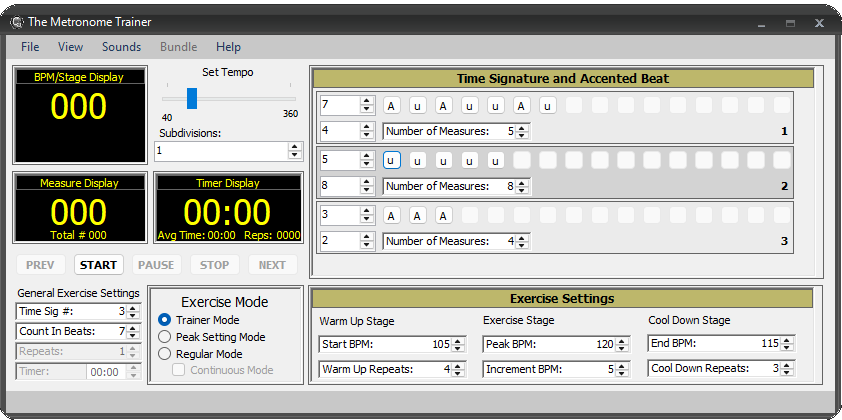Decrease Time Sig # value
Viewport: 842px width, 420px height.
(x=133, y=315)
